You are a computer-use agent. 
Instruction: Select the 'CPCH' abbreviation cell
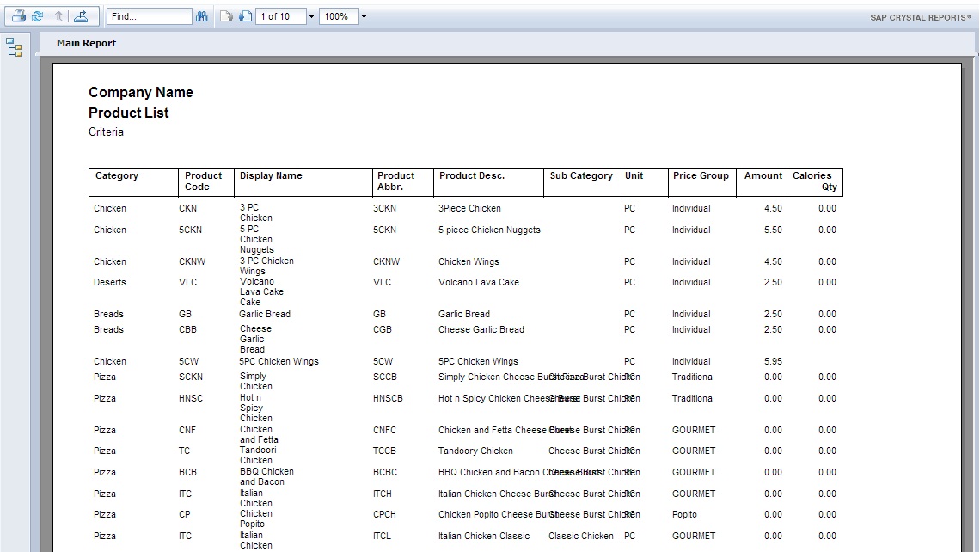(x=384, y=514)
